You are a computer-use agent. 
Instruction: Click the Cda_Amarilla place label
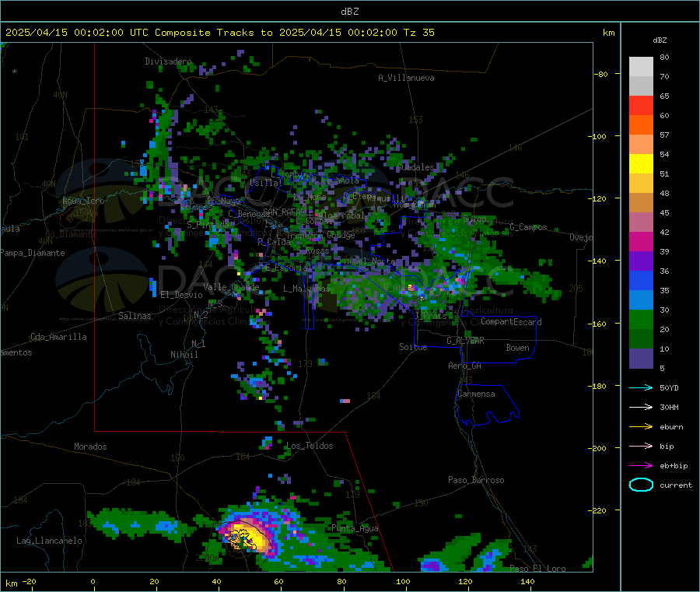tap(58, 337)
